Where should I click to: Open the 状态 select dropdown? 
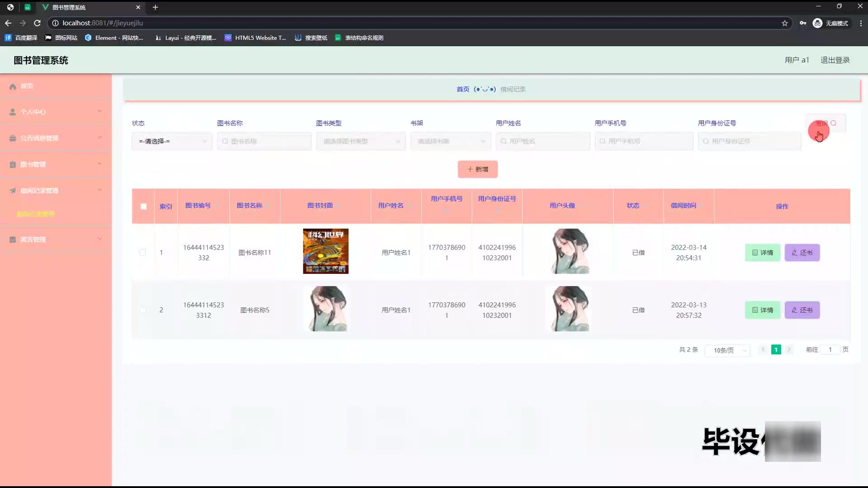172,141
